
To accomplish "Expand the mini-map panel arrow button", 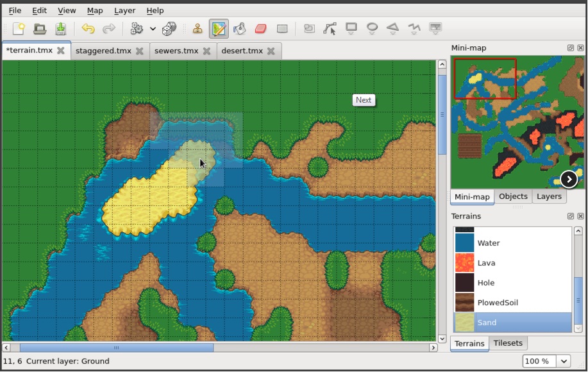I will click(568, 179).
